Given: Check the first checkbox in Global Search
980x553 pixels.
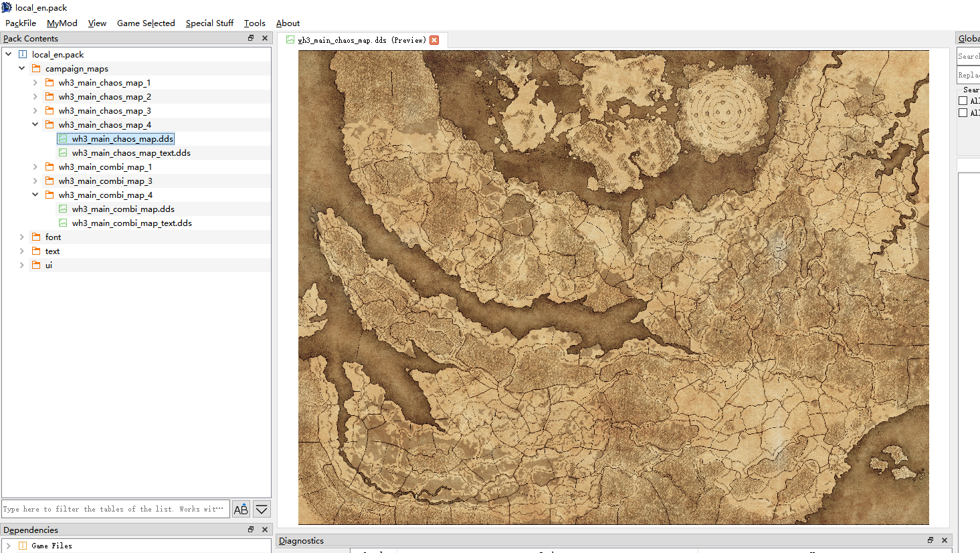Looking at the screenshot, I should 963,101.
